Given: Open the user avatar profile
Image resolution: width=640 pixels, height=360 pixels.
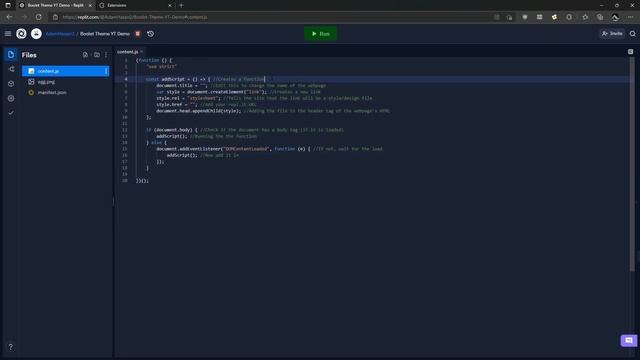Looking at the screenshot, I should [36, 34].
